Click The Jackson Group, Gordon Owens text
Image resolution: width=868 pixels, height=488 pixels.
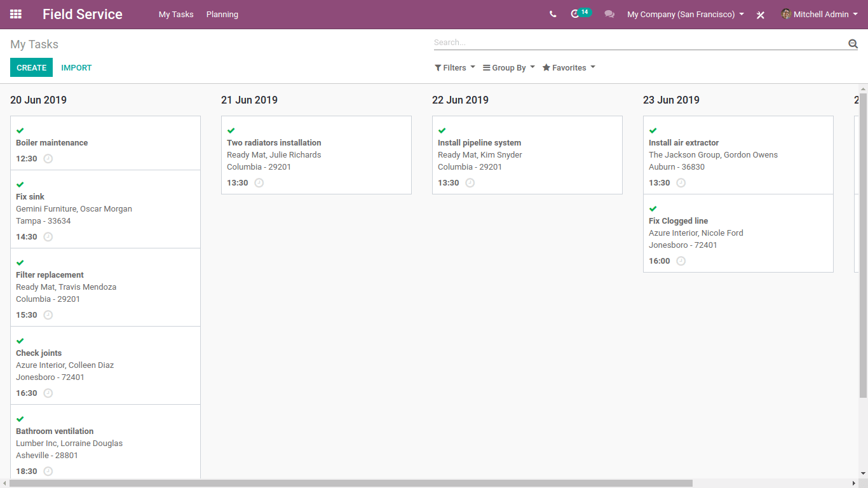(713, 155)
